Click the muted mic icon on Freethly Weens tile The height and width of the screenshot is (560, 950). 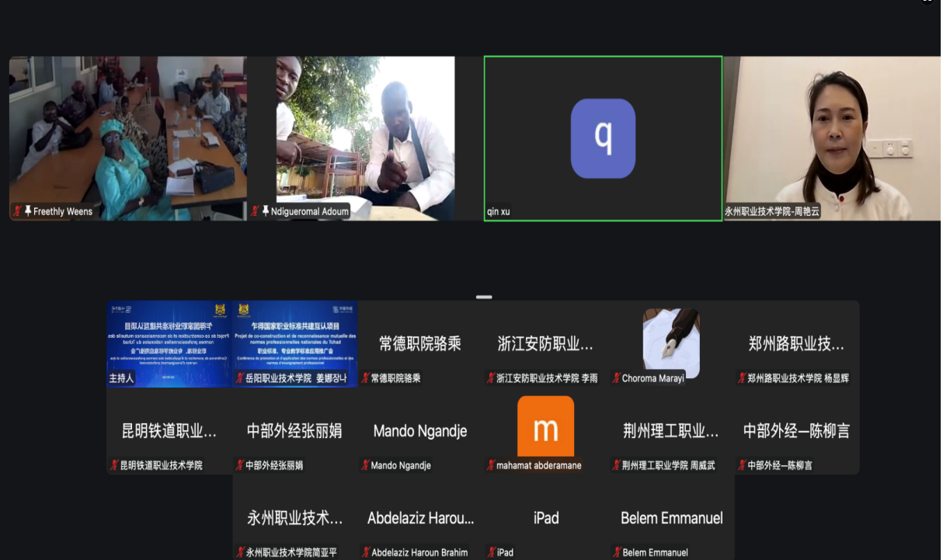(x=17, y=210)
